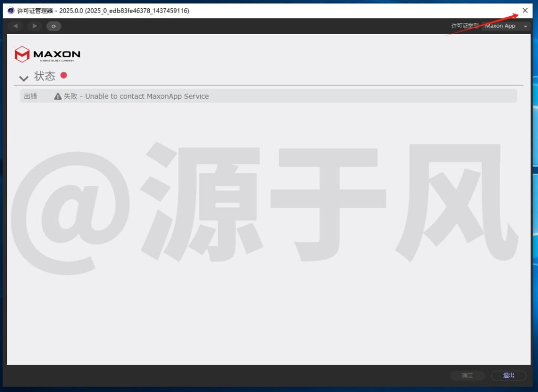Click the red status indicator dot
The image size is (538, 392).
coord(64,75)
